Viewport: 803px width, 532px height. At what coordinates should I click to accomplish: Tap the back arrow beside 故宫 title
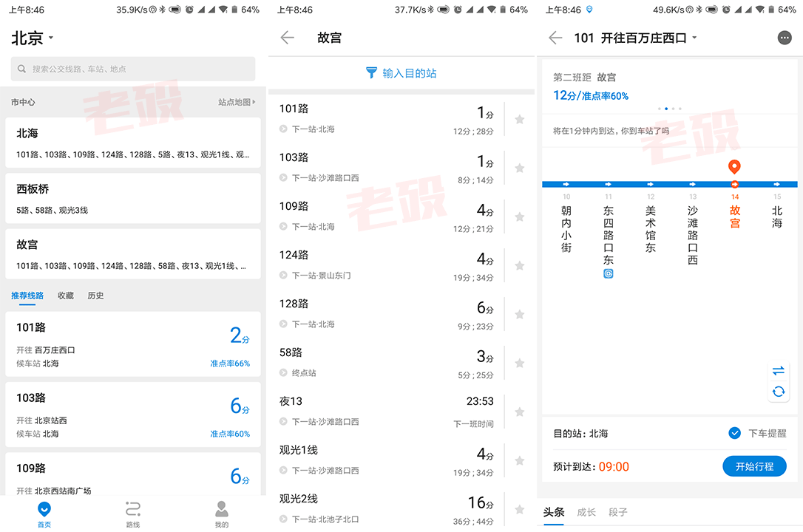pos(288,38)
